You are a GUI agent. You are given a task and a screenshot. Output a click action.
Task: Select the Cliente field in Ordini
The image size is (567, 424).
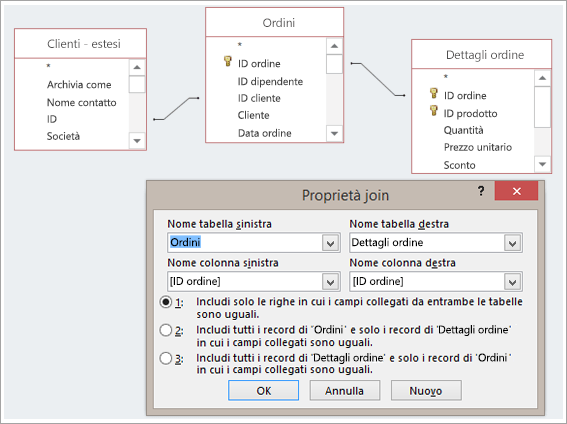coord(253,115)
